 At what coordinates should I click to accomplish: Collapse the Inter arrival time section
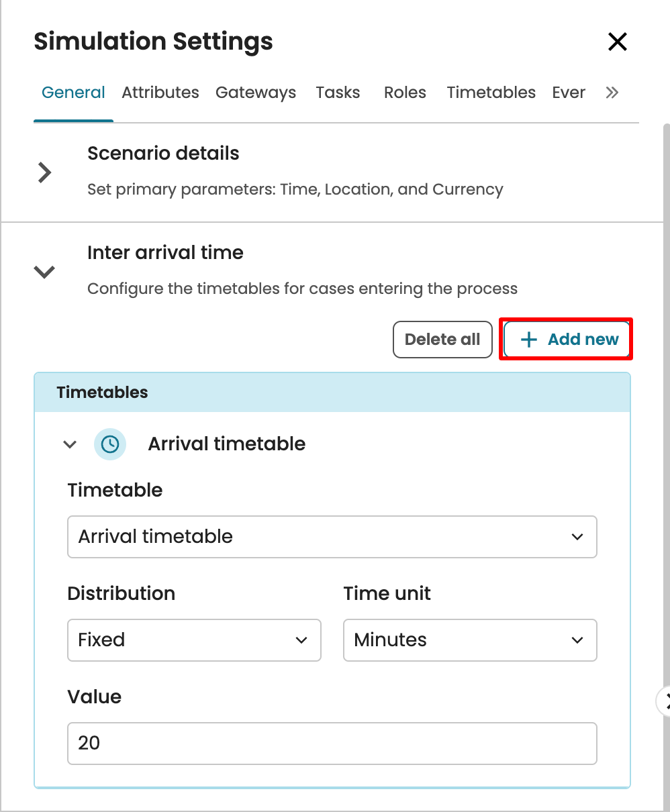(44, 272)
